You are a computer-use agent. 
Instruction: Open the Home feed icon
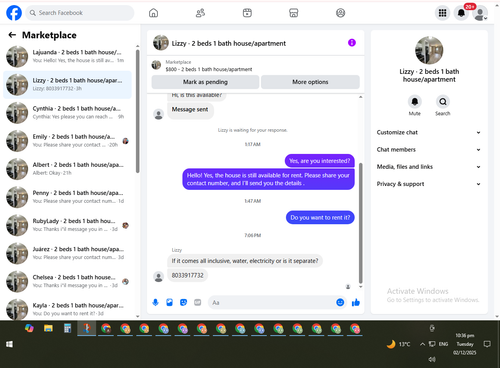tap(153, 13)
